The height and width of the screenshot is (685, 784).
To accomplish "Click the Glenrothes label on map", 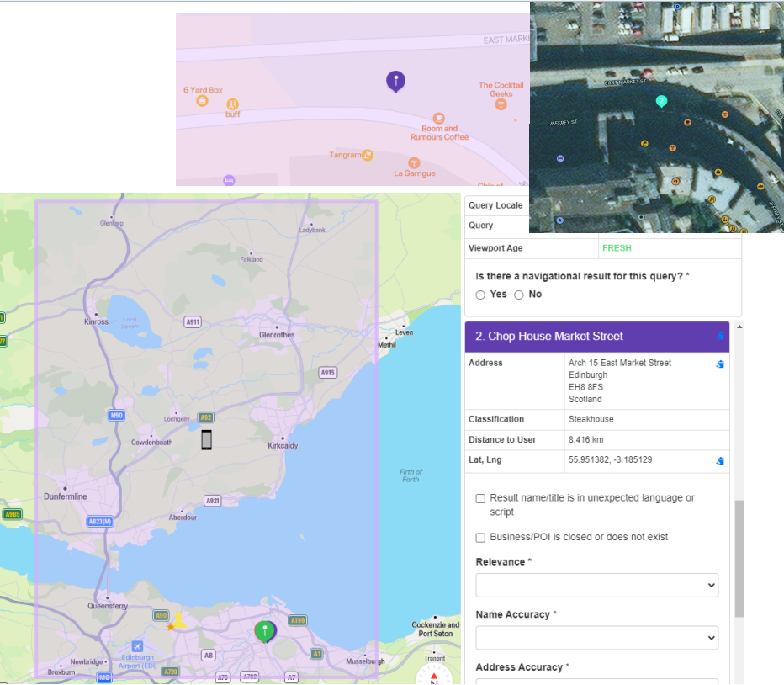I will (x=277, y=335).
